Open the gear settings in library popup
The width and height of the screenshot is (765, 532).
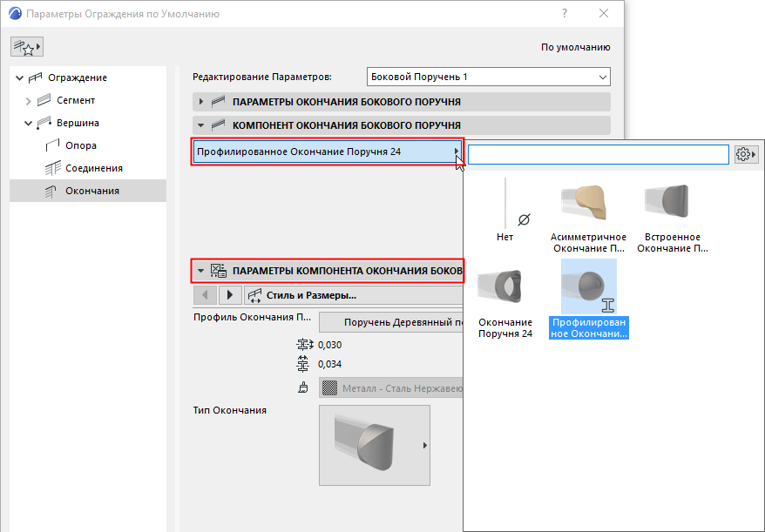pyautogui.click(x=746, y=155)
